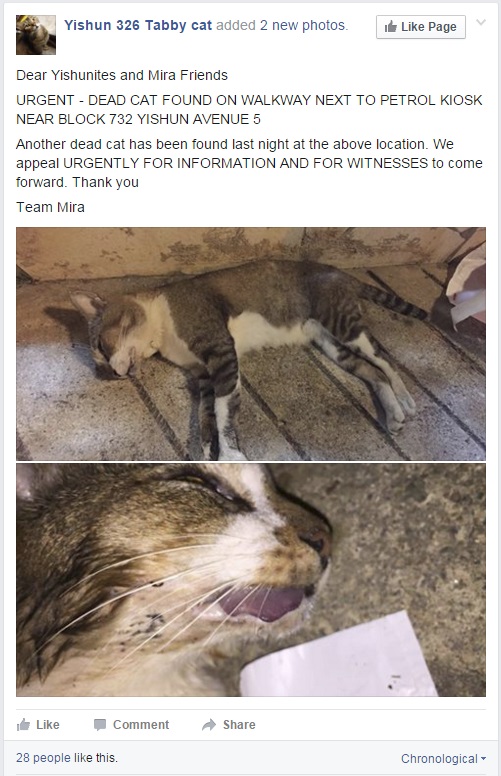Click the curved arrow Share icon
Screen dimensions: 501x776
[209, 725]
